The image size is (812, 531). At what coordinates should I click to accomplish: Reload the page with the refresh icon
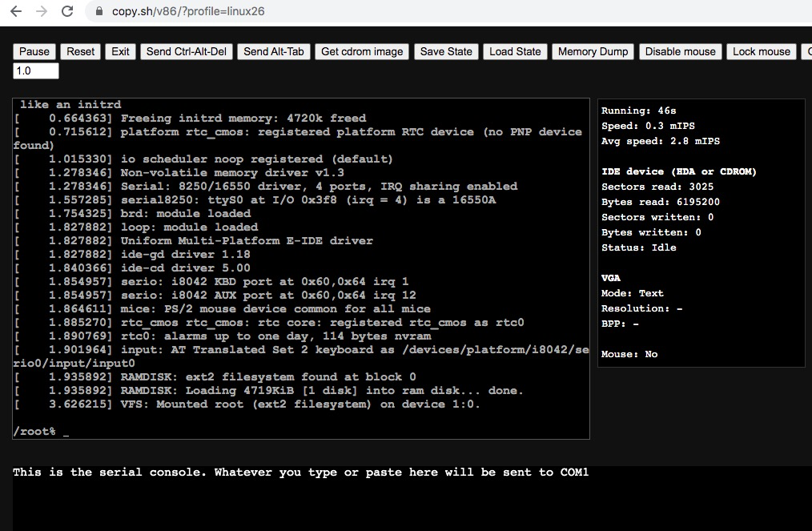pyautogui.click(x=66, y=11)
